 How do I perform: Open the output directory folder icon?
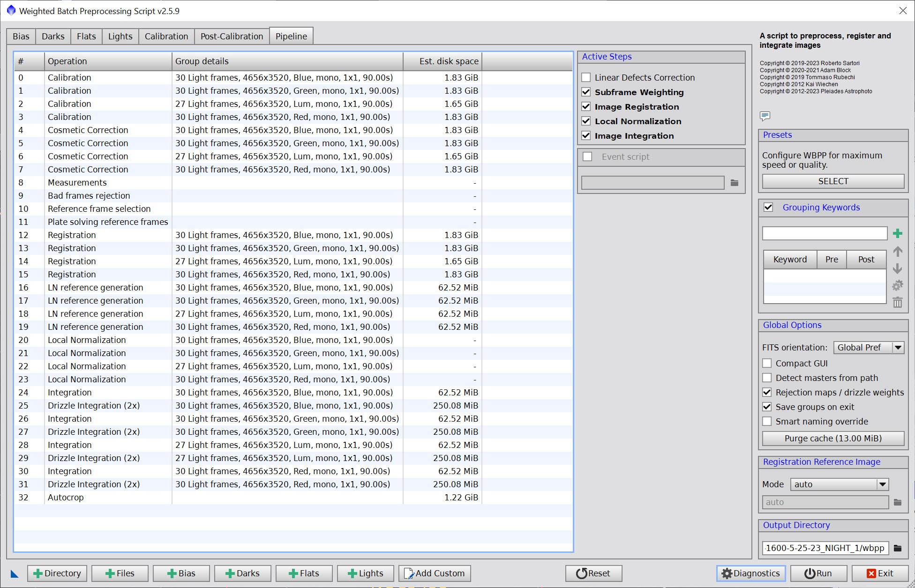tap(897, 548)
